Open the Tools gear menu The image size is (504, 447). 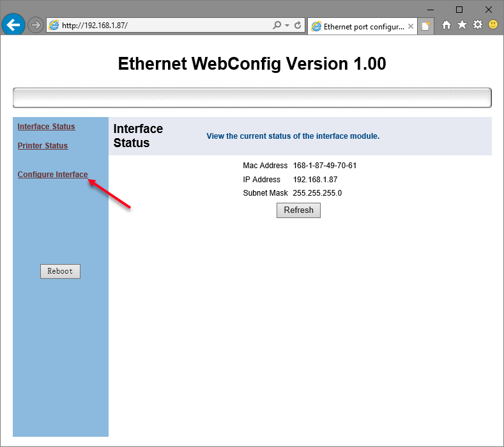(477, 24)
